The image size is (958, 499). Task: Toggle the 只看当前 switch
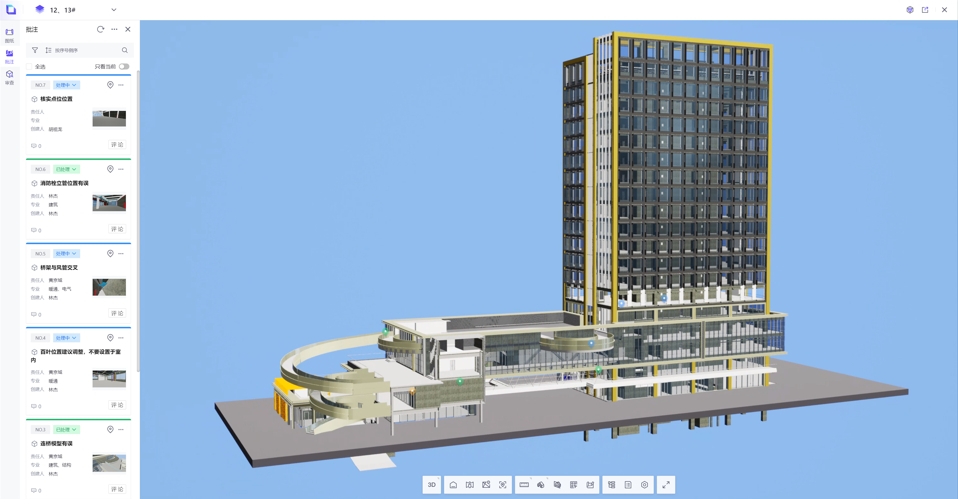(x=124, y=67)
